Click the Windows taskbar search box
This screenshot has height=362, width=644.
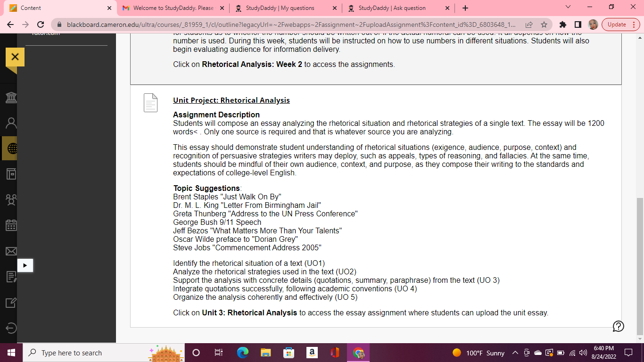(x=85, y=353)
